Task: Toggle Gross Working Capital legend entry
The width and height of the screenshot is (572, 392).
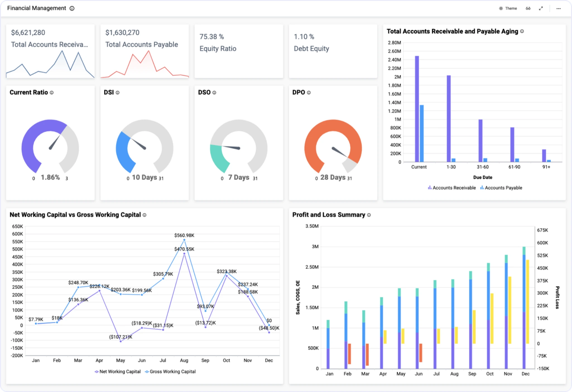Action: (x=170, y=372)
